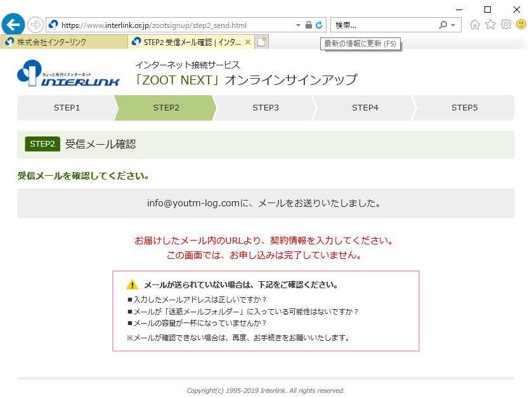Click the 迷惑メールフォルダー bullet line
The image size is (532, 398).
point(243,312)
